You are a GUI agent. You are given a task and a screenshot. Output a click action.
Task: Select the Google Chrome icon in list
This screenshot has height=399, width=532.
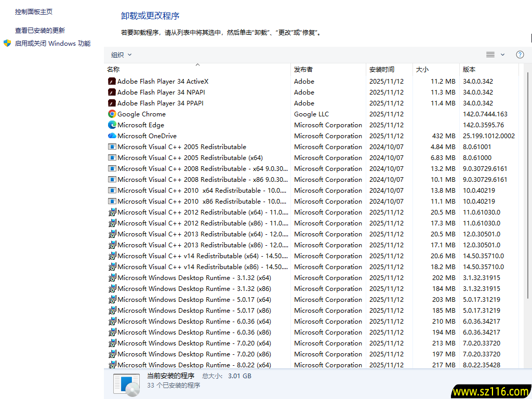point(112,114)
